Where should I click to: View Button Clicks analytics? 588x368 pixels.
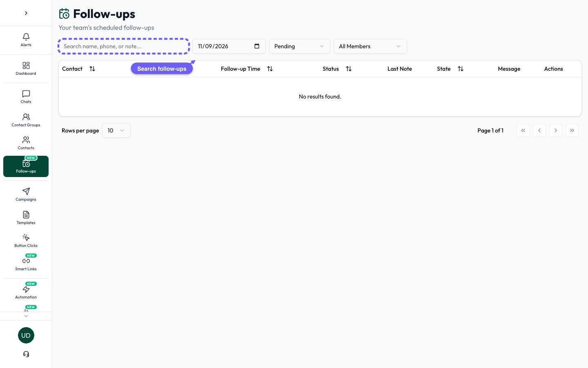click(x=26, y=241)
